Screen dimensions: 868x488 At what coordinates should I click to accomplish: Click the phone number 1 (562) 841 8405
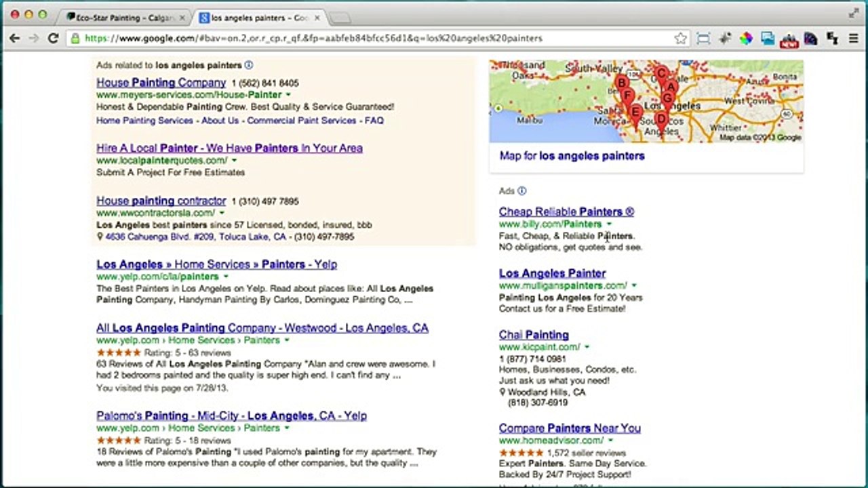tap(265, 83)
